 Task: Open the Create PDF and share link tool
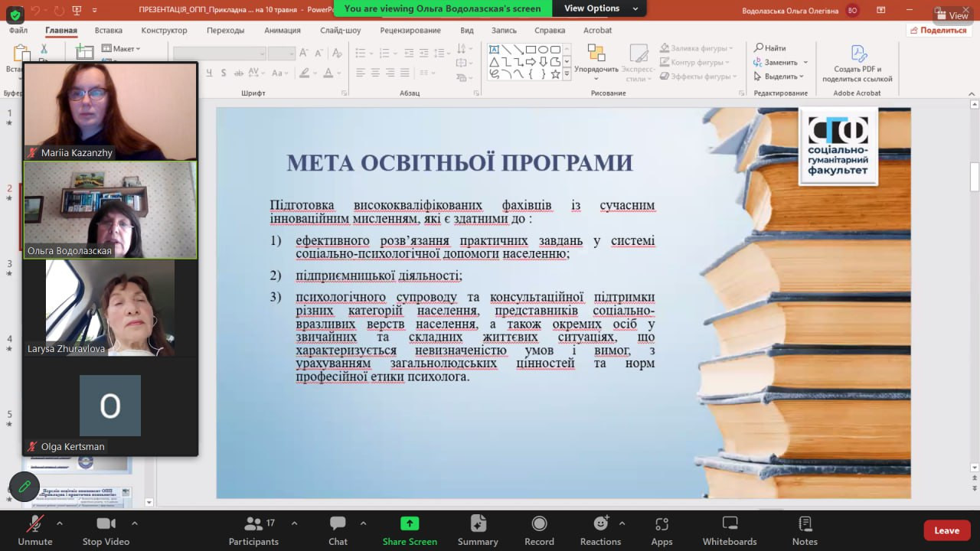coord(857,63)
